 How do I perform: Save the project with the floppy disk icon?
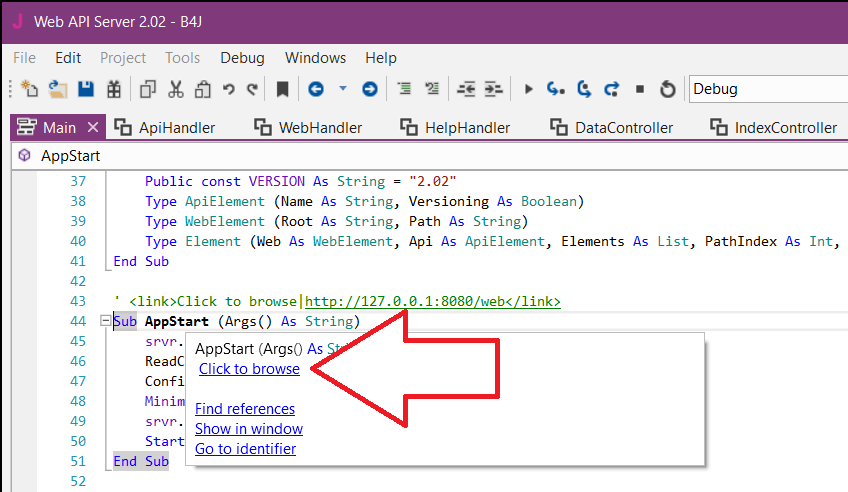click(85, 89)
